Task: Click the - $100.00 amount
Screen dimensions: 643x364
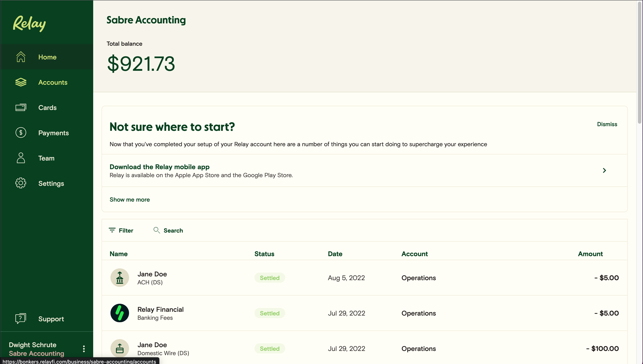Action: coord(603,348)
